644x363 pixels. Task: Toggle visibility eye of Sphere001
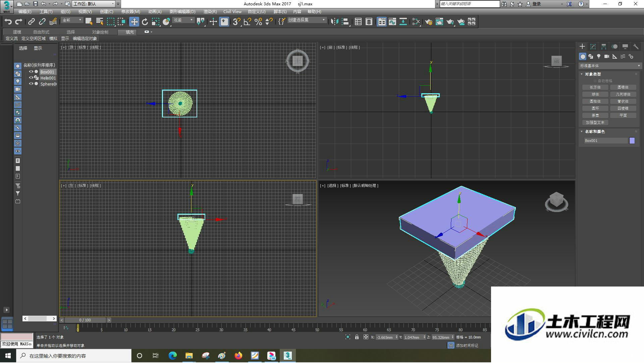(31, 84)
